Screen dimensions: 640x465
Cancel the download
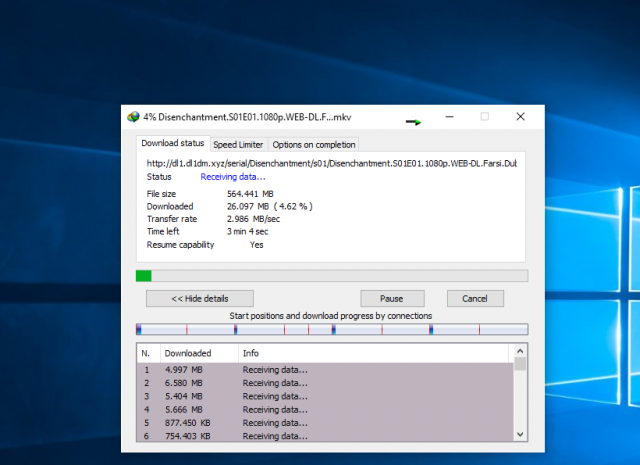pyautogui.click(x=475, y=298)
